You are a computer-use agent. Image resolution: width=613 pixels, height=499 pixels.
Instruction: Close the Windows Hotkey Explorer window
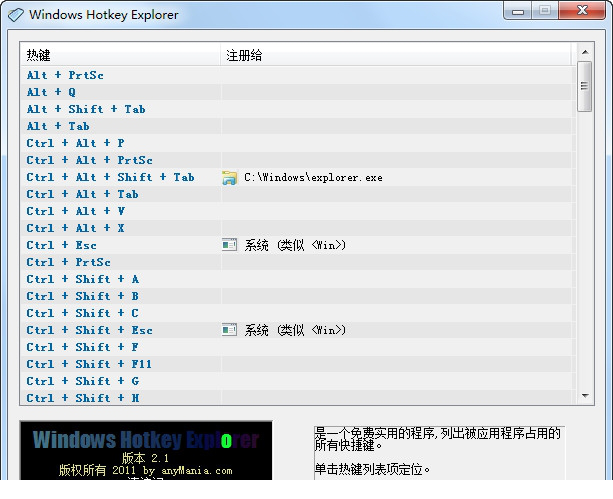click(582, 11)
